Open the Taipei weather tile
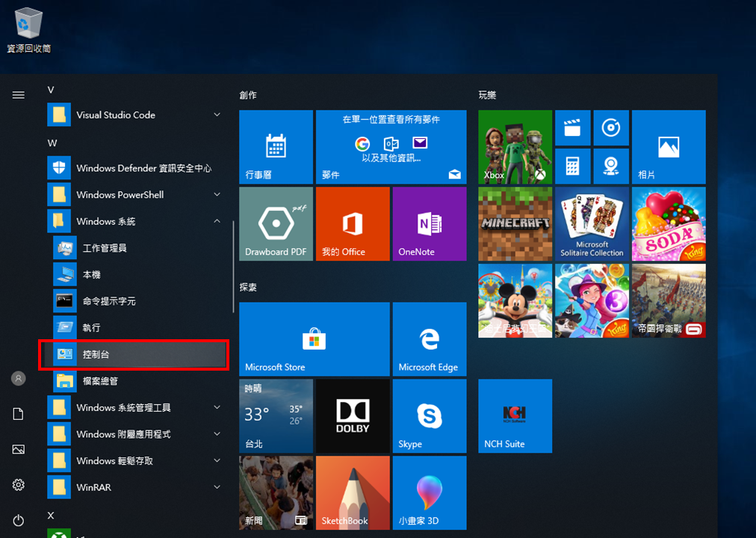 click(x=276, y=415)
